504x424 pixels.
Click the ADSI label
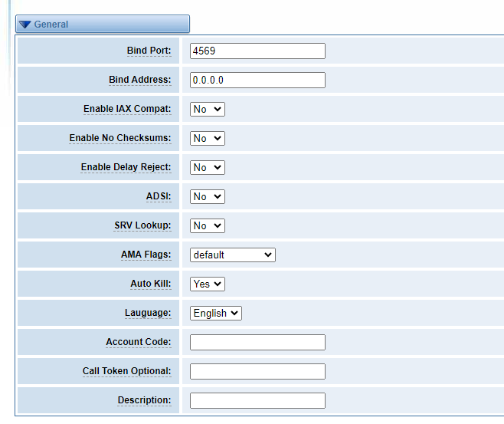coord(159,196)
